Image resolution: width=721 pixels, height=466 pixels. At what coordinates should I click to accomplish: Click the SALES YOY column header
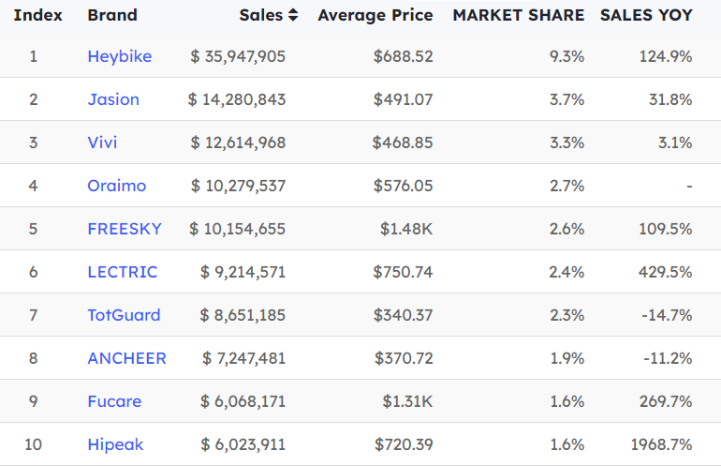point(646,16)
